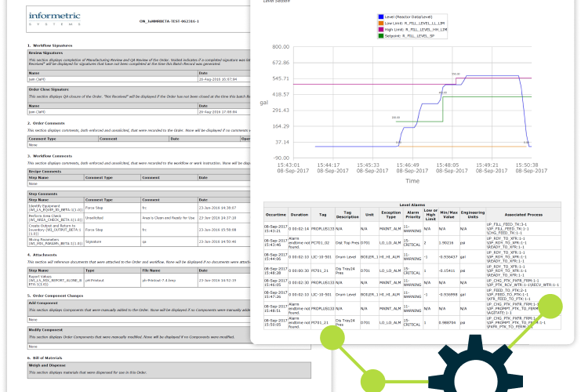Click the 'Create Output and Return to Inventory' cell
581x392 pixels.
coord(56,230)
